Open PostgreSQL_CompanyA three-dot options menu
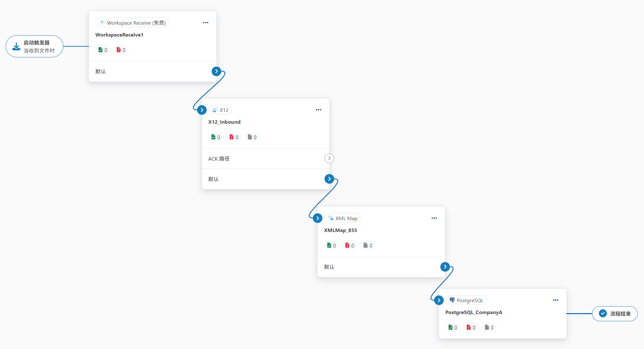Screen dimensions: 644x349 [x=556, y=300]
